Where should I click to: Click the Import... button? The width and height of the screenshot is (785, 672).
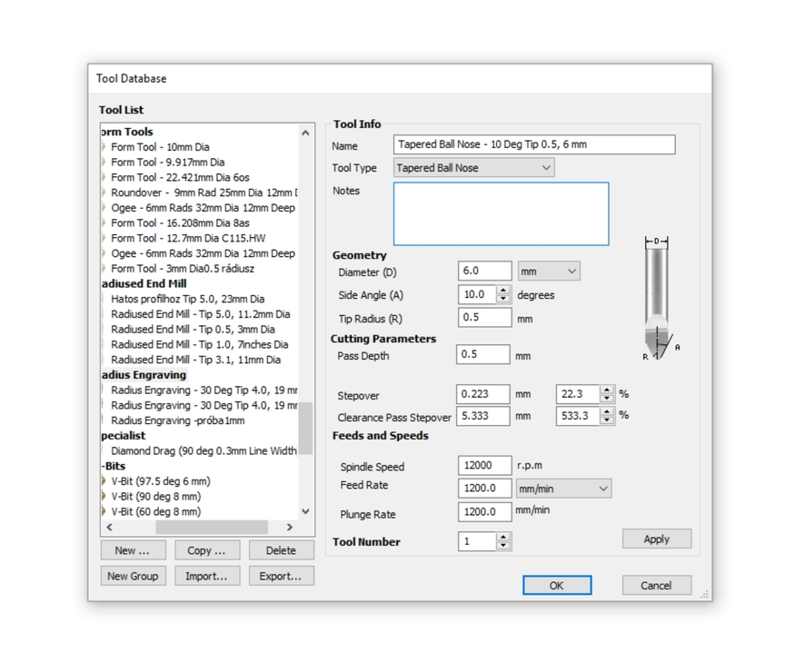coord(206,576)
